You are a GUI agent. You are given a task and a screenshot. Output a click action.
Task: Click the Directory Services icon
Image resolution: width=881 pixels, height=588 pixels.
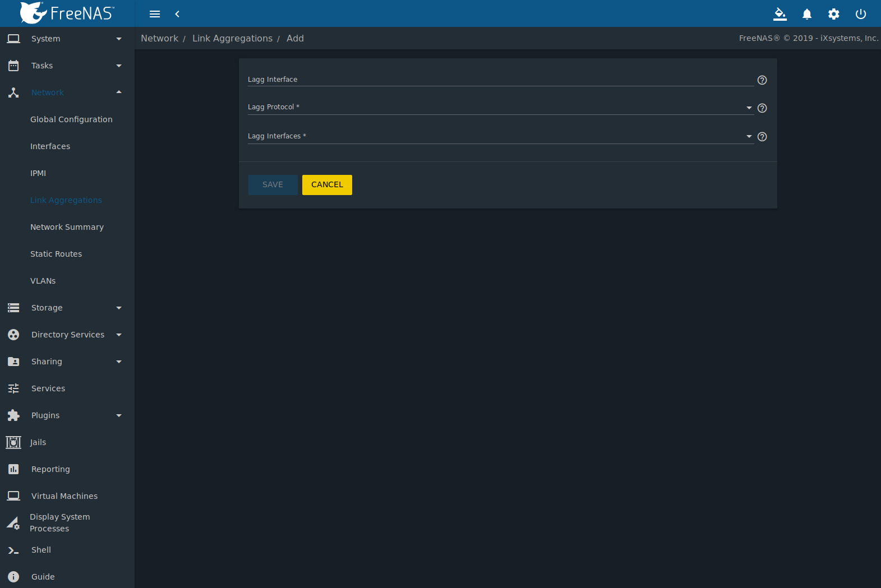click(13, 335)
